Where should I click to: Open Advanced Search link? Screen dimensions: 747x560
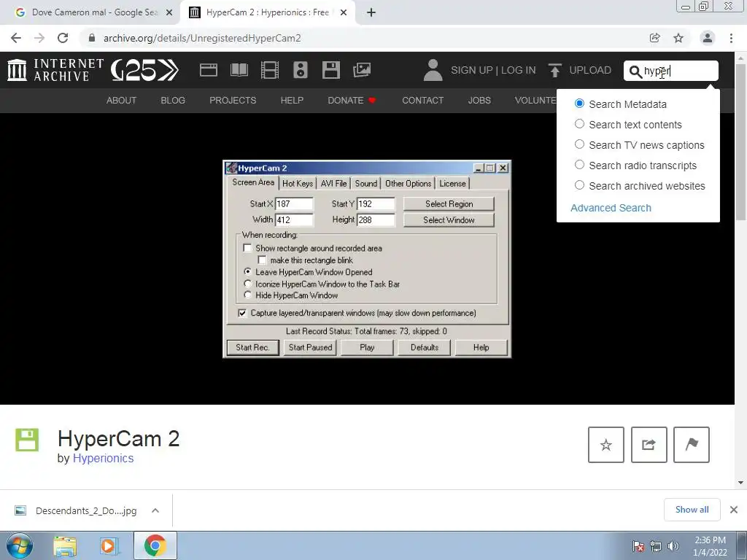click(611, 208)
